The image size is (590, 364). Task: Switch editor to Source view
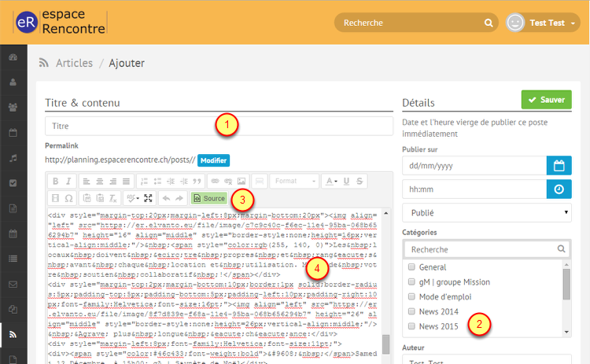208,198
